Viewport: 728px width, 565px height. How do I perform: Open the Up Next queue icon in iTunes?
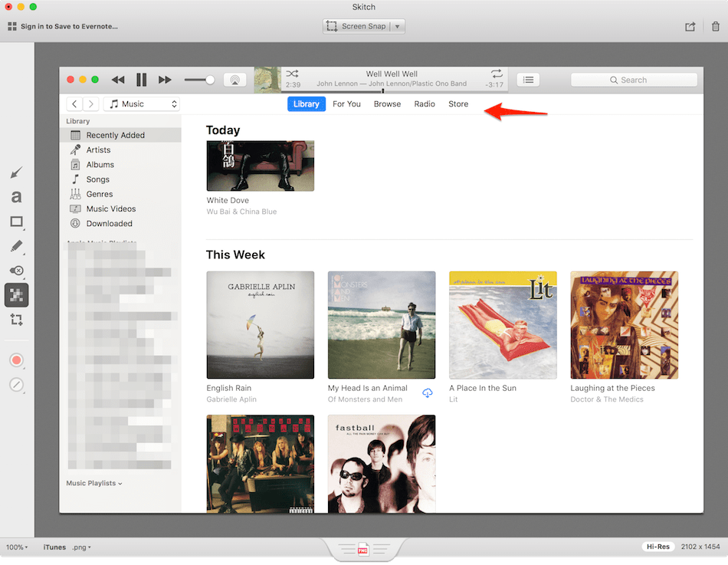click(x=528, y=80)
